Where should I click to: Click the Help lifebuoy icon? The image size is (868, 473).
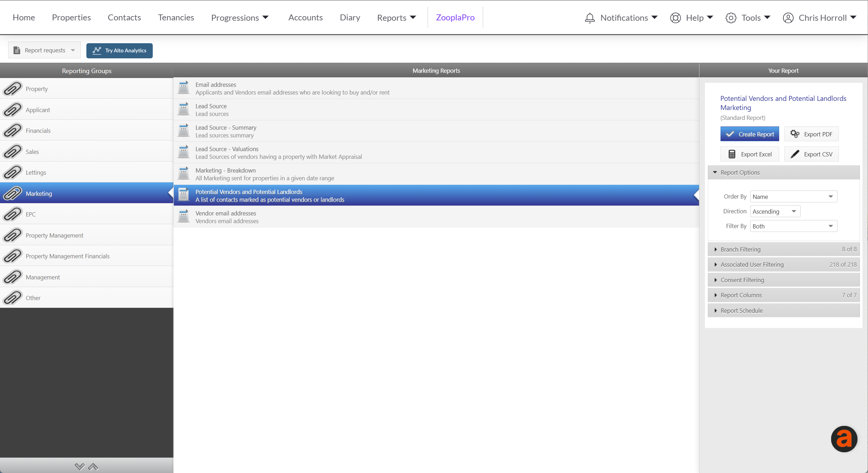click(x=675, y=18)
